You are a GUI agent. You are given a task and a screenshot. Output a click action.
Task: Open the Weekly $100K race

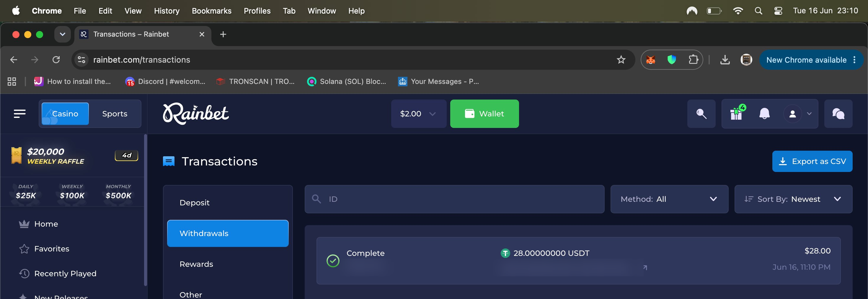(x=72, y=192)
